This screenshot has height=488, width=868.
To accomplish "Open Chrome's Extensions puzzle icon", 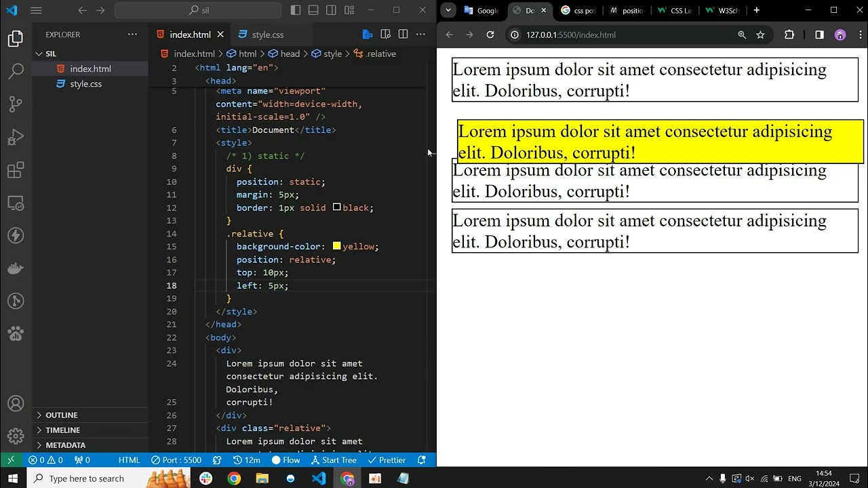I will click(x=789, y=35).
